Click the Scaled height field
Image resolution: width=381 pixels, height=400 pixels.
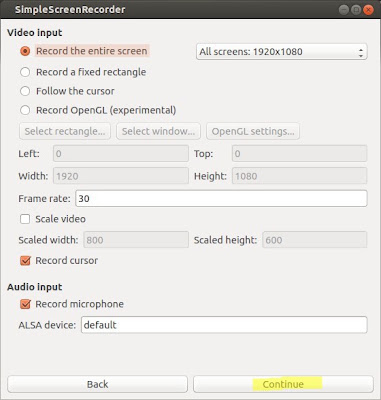(x=315, y=240)
